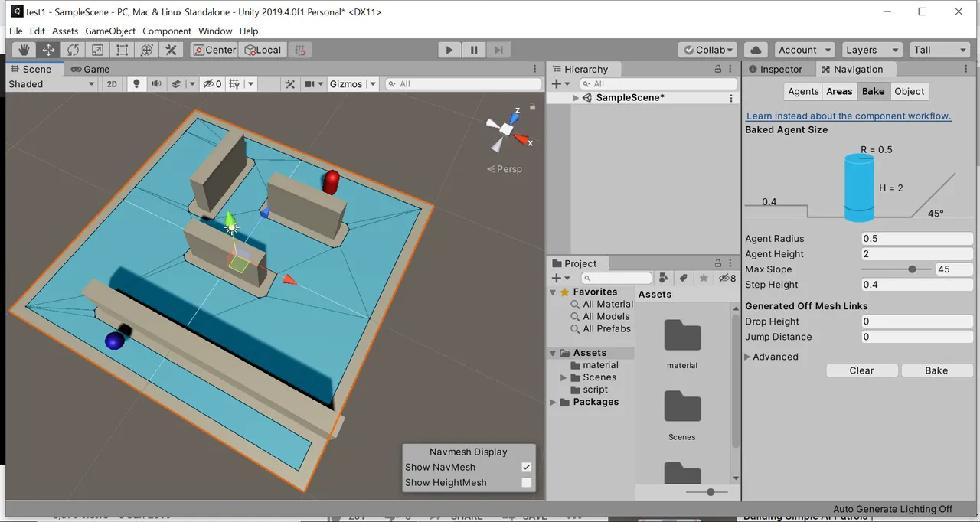This screenshot has width=980, height=522.
Task: Open the Collab dropdown
Action: (707, 50)
